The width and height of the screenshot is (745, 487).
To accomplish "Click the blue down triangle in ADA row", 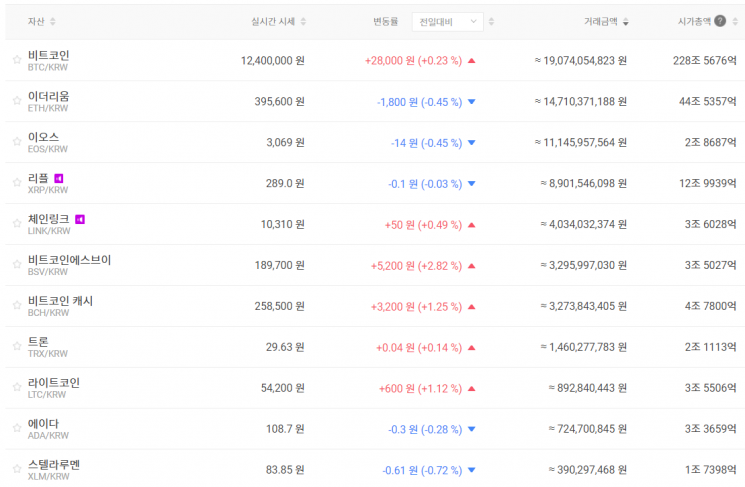I will (472, 429).
